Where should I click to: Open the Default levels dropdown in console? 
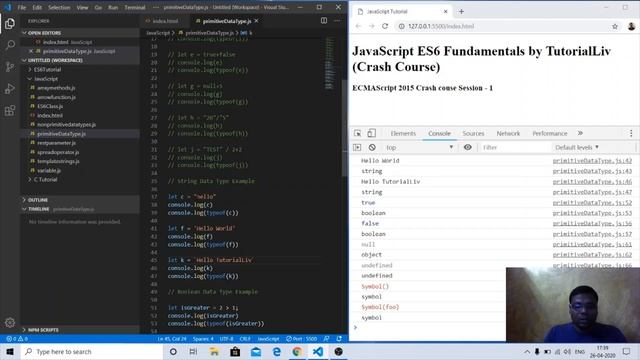pyautogui.click(x=577, y=147)
